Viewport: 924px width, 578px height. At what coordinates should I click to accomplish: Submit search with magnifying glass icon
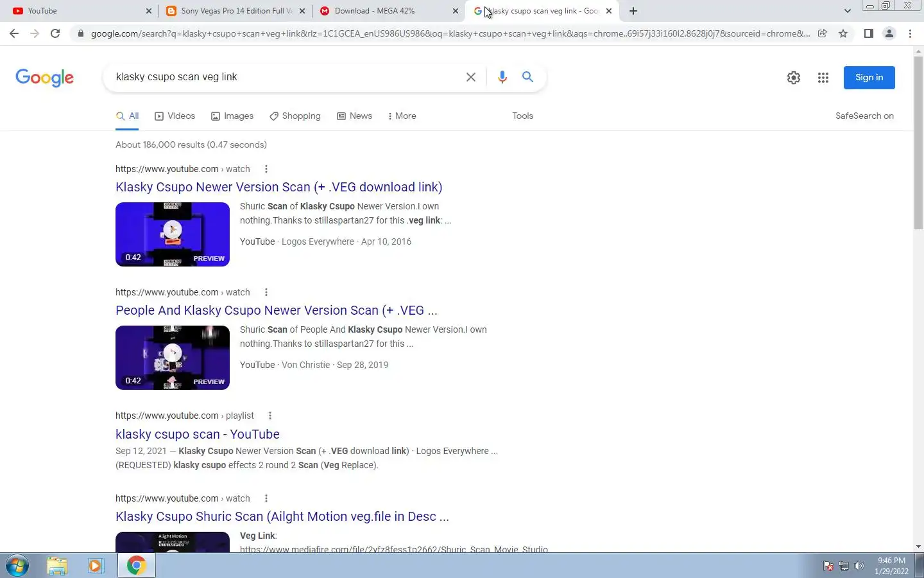click(527, 77)
